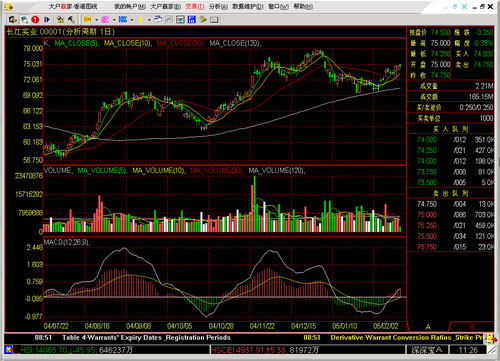Open the dropdown arrow next to SZ
The image size is (500, 361).
click(x=114, y=20)
